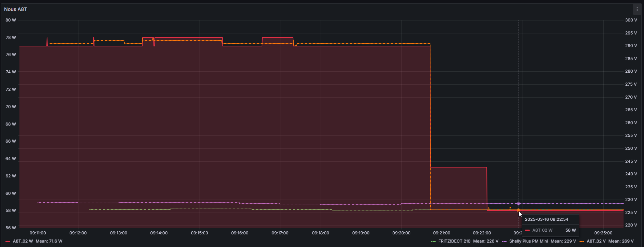Open red color swatch for A8T_02 W
This screenshot has height=247, width=644.
coord(8,242)
